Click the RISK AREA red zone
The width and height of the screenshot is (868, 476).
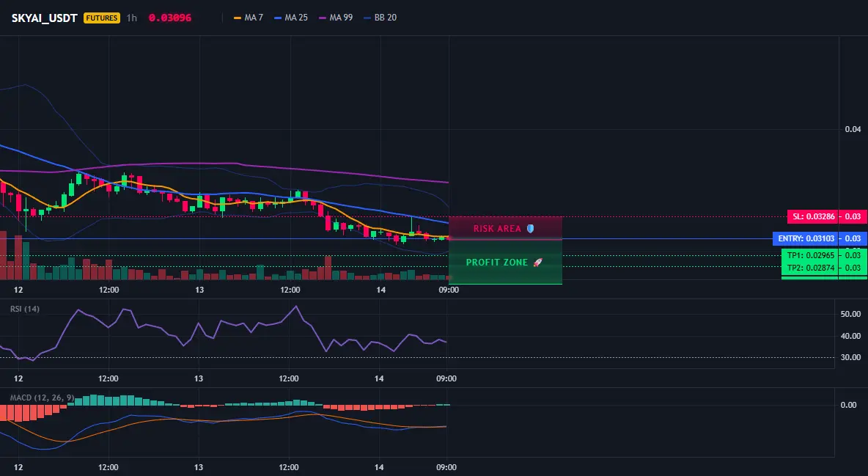[505, 228]
